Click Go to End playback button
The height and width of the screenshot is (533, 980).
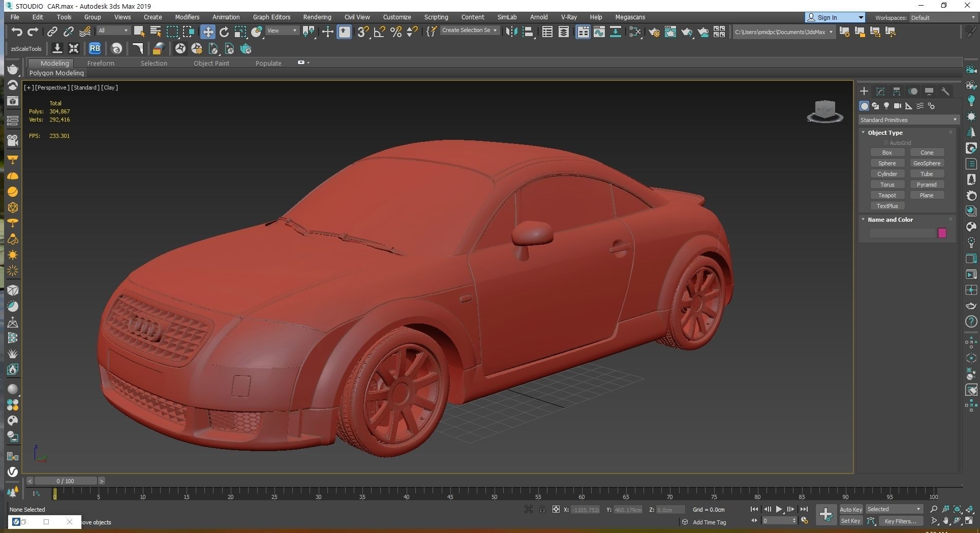pyautogui.click(x=804, y=509)
